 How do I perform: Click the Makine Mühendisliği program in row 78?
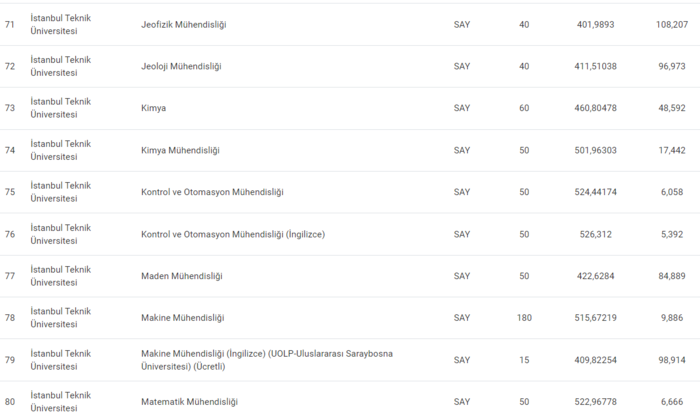pyautogui.click(x=183, y=318)
